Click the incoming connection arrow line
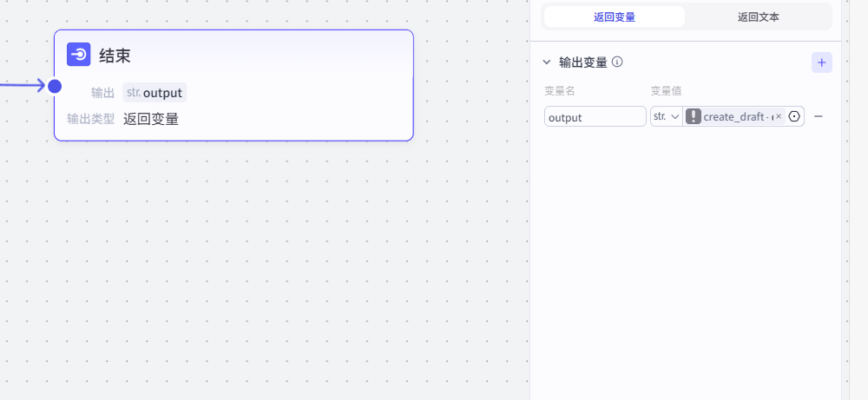Viewport: 868px width, 400px height. (22, 86)
